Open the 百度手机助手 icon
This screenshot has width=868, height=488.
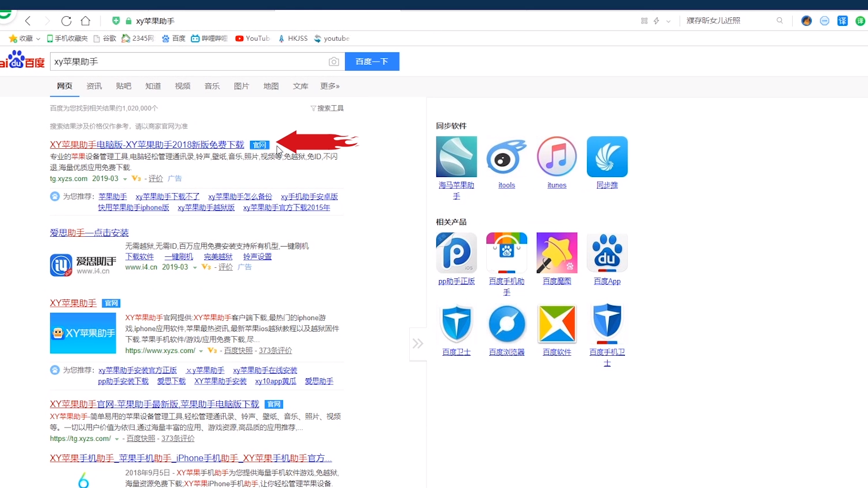[x=506, y=252]
